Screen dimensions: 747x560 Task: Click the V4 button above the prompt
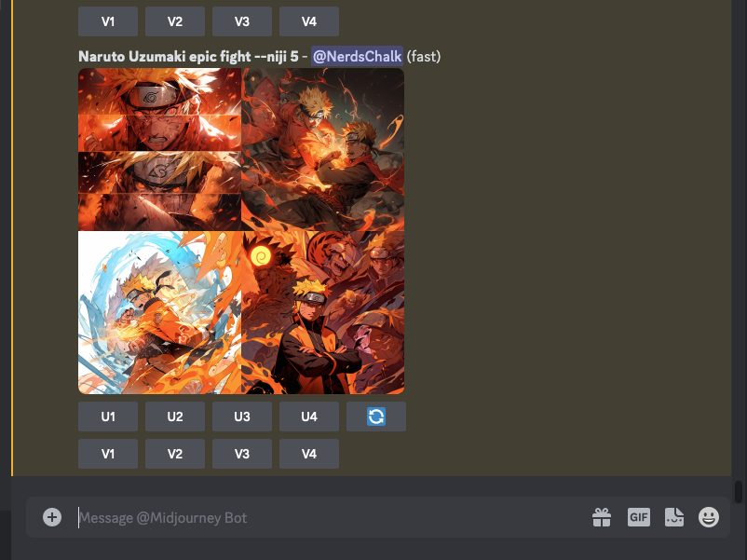[308, 21]
